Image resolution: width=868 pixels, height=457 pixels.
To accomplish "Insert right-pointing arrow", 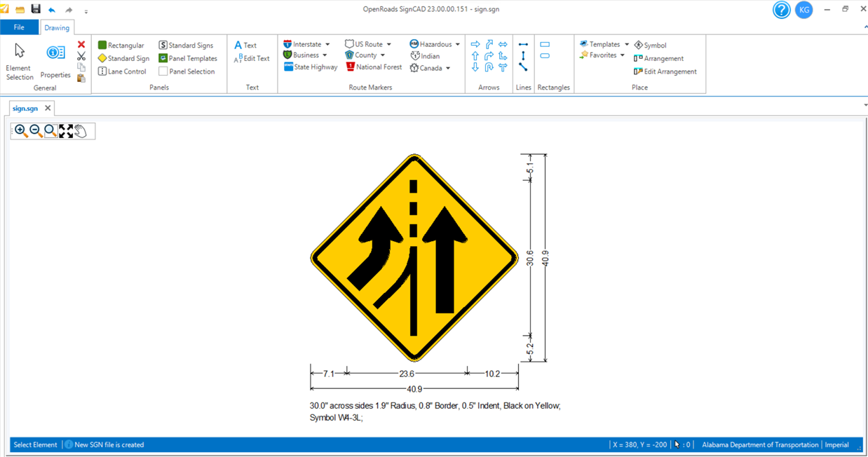I will pos(475,44).
